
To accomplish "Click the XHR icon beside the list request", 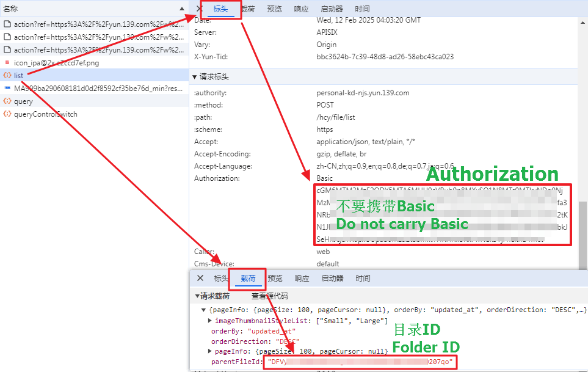I will tap(7, 76).
